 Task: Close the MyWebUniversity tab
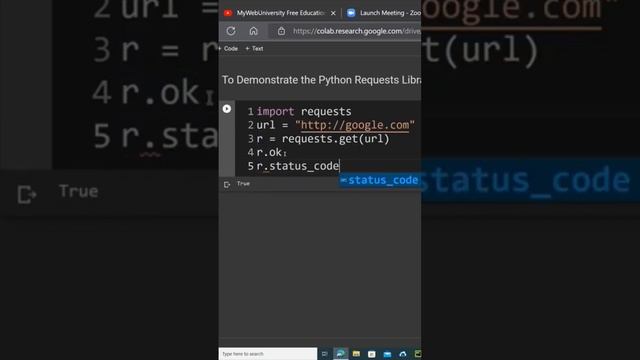[x=333, y=13]
